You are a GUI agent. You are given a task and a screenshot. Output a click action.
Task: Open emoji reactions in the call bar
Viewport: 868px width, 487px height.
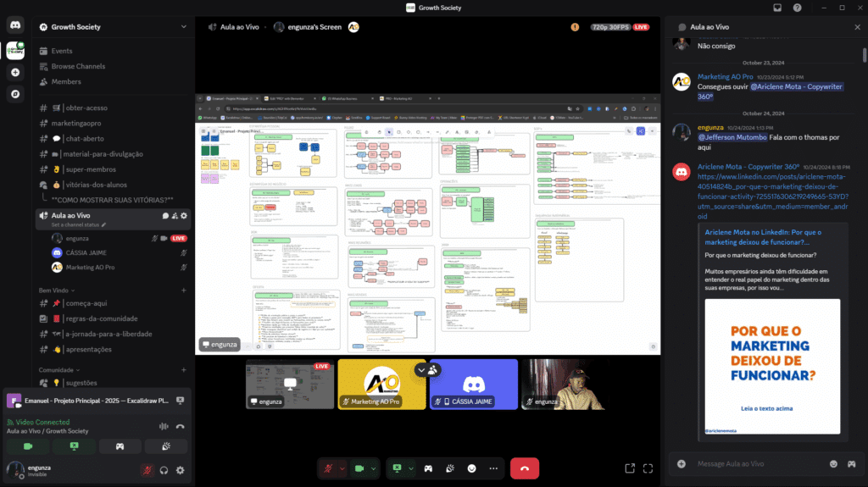pos(471,468)
